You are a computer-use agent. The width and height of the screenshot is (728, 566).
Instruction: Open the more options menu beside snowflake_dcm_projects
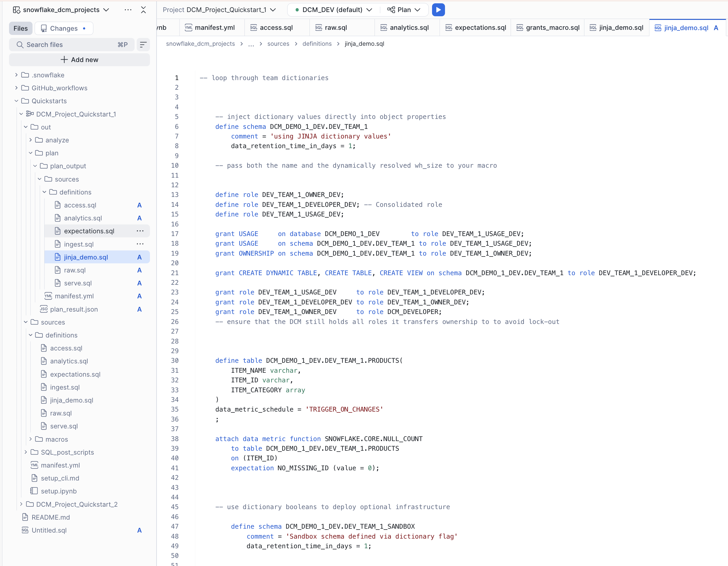[x=128, y=10]
